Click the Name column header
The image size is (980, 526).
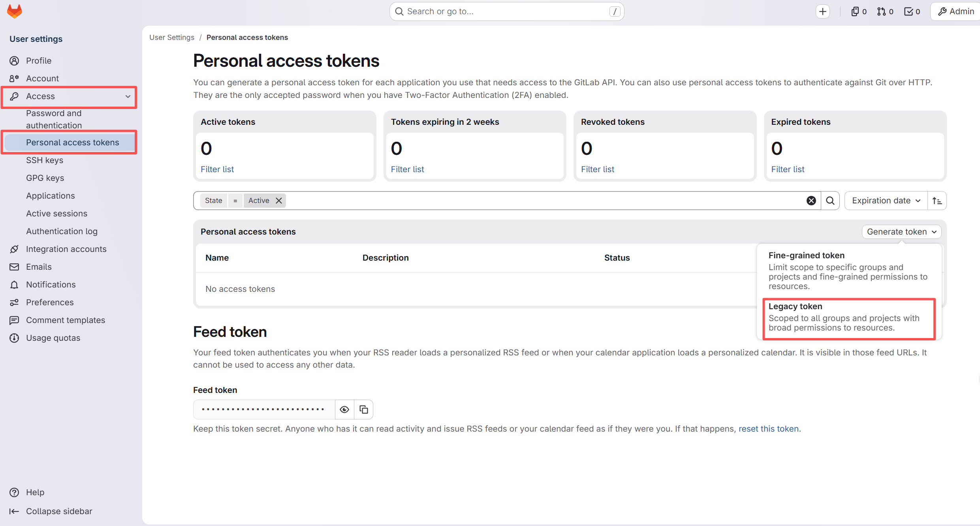coord(217,258)
